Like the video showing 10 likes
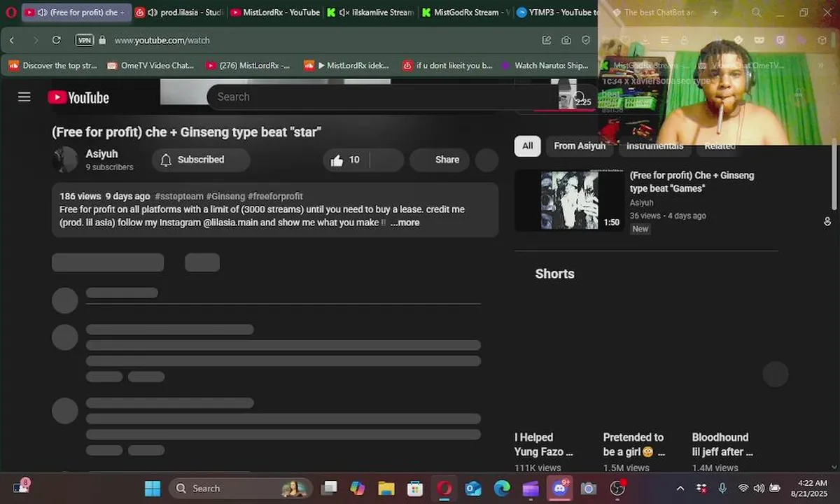 (x=346, y=160)
